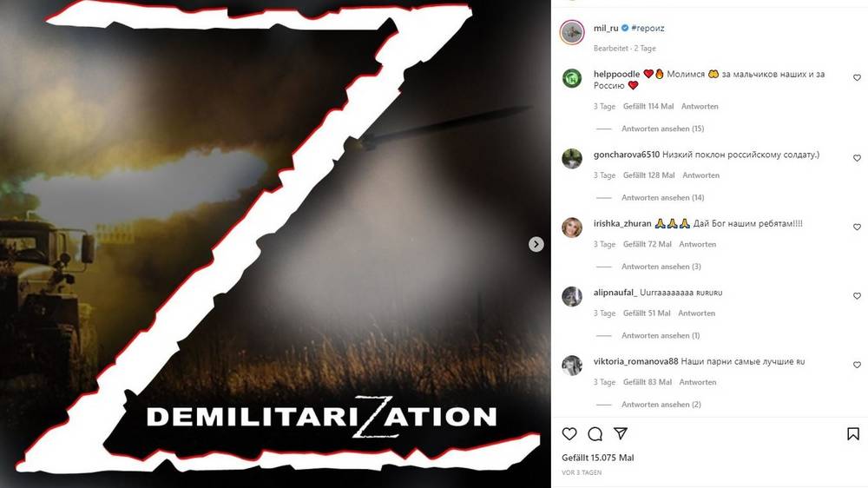The image size is (868, 488).
Task: Open the mil_ru profile picture
Action: coord(572,33)
